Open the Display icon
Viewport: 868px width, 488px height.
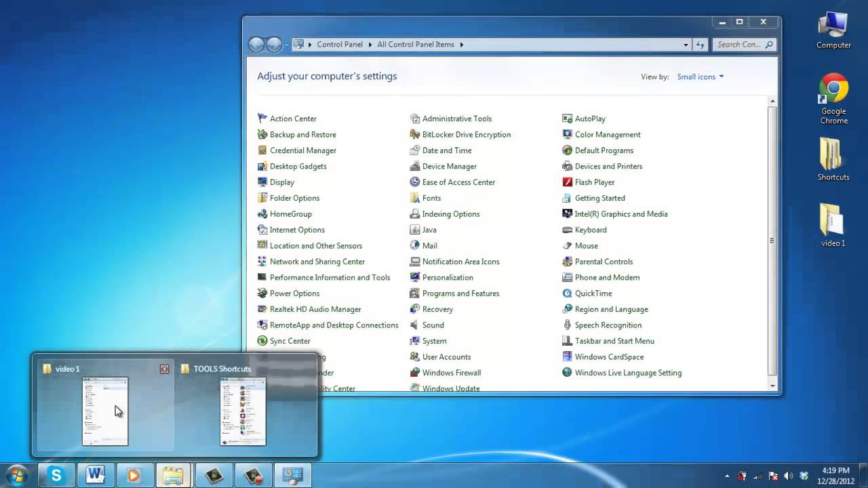tap(262, 182)
